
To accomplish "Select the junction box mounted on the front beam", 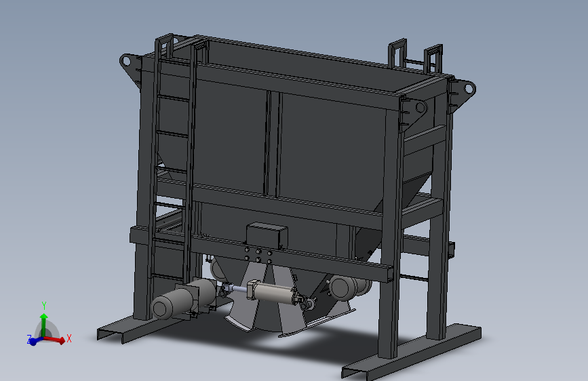I will [267, 235].
